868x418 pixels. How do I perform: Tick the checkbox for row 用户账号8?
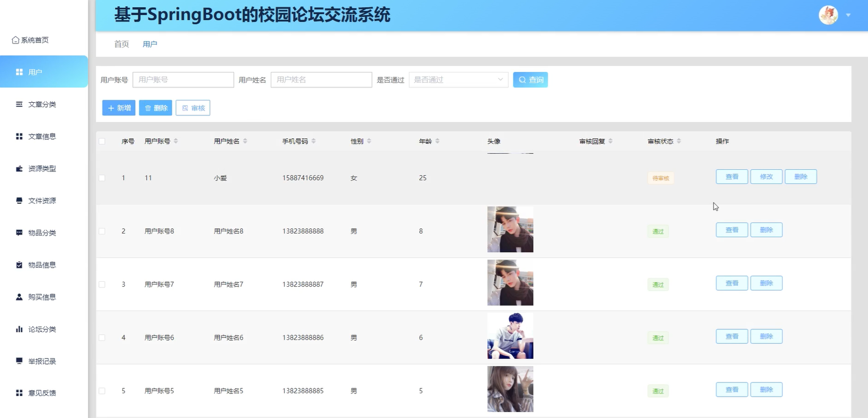point(102,231)
